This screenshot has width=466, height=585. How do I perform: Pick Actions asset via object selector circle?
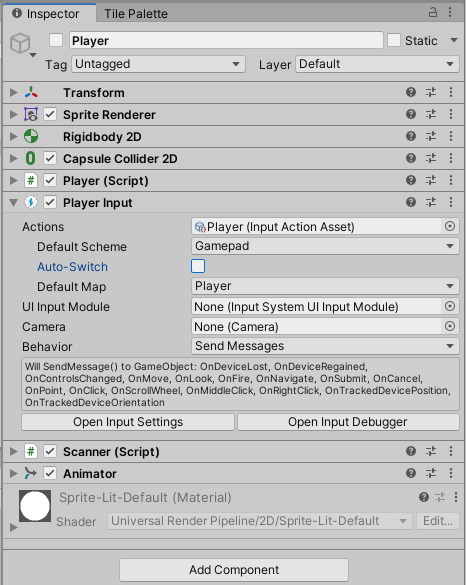450,226
